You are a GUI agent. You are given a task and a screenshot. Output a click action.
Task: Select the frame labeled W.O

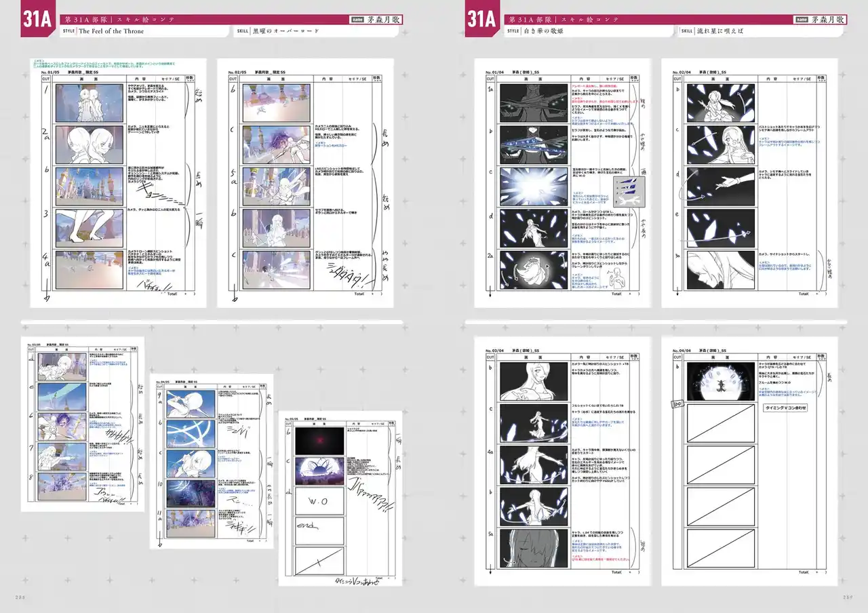coord(319,502)
